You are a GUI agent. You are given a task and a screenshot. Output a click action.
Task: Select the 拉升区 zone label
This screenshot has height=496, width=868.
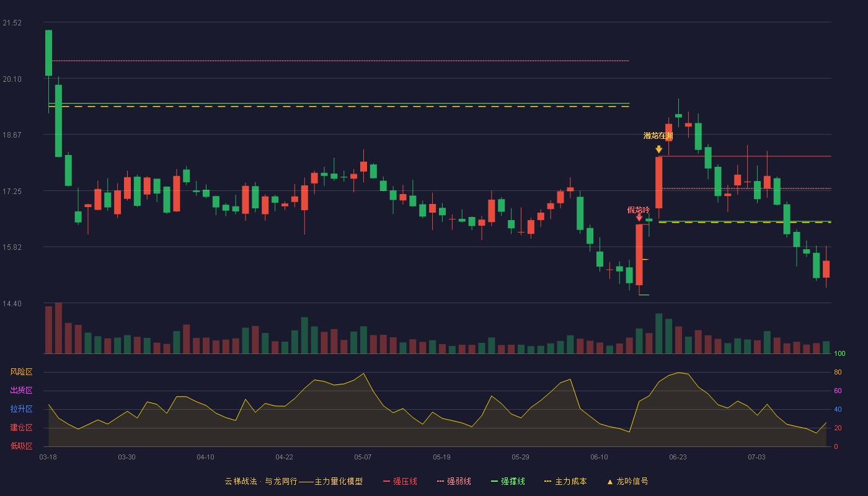click(x=21, y=409)
